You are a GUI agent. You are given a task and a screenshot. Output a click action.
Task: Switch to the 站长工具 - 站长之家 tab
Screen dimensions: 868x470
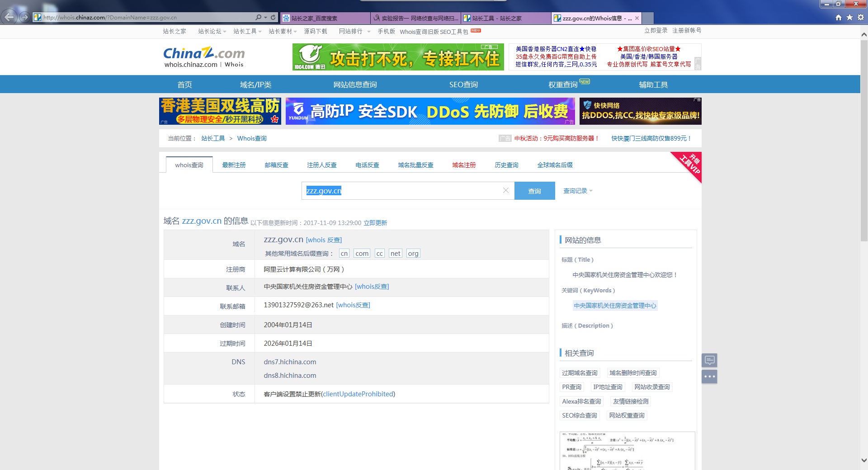[506, 18]
